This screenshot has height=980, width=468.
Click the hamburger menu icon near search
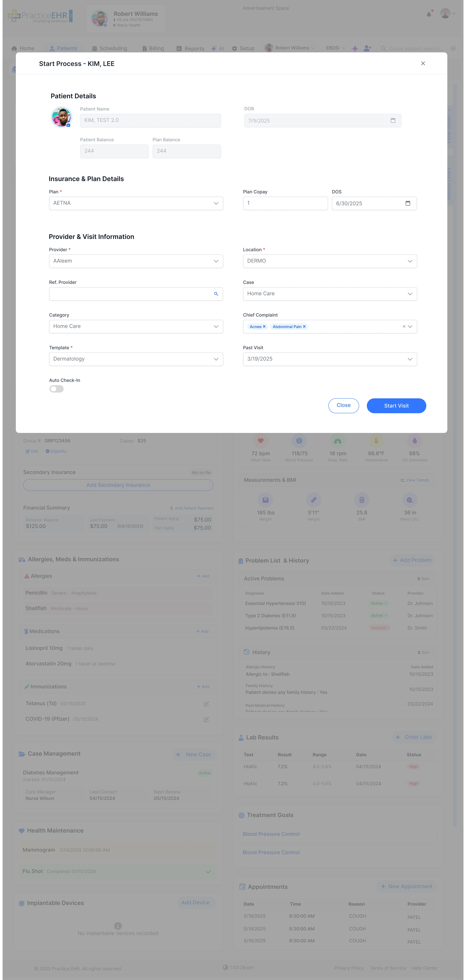point(453,48)
